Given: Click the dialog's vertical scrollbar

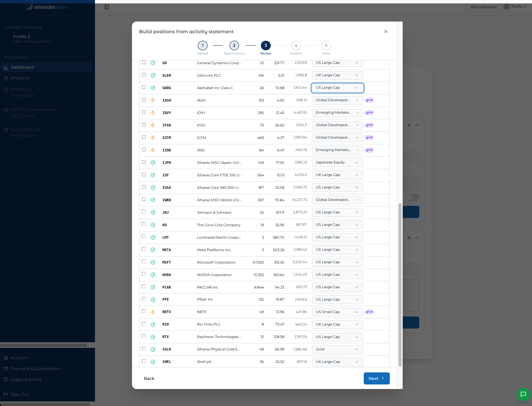Looking at the screenshot, I should 400,285.
